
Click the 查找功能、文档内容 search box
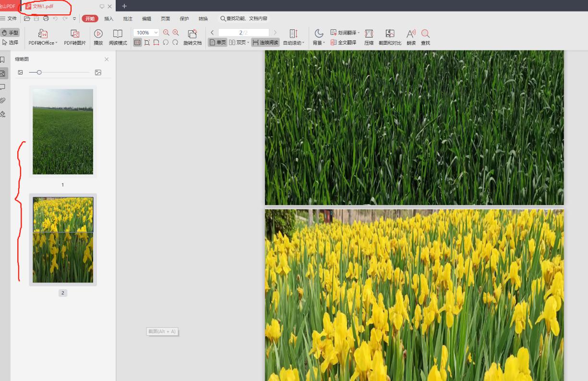pos(244,19)
